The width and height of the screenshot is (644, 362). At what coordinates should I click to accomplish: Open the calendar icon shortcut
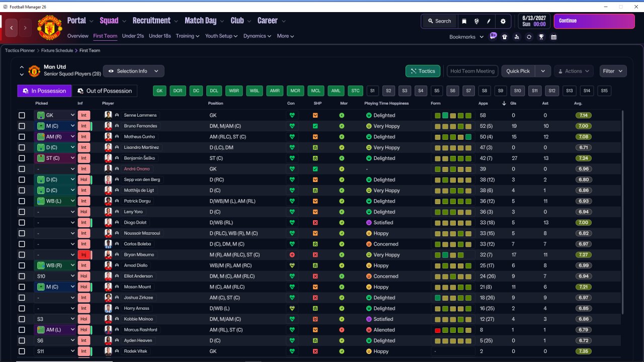(x=553, y=37)
